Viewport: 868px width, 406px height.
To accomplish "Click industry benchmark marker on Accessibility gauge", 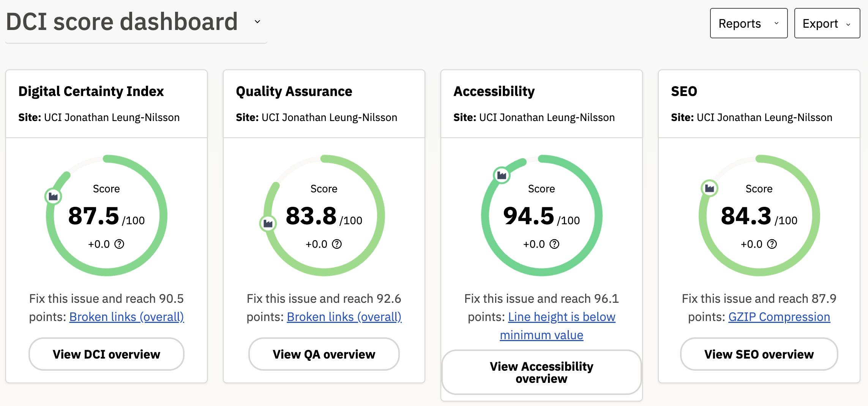I will (x=502, y=175).
